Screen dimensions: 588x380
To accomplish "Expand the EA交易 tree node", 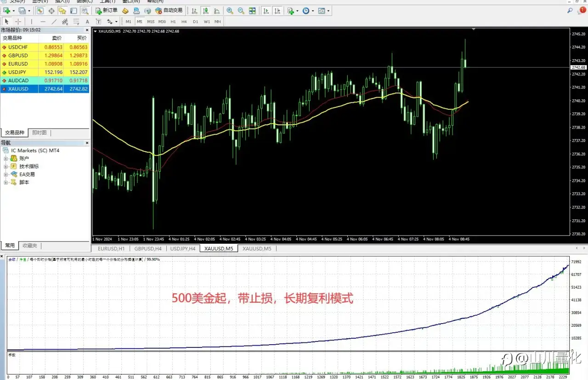I will pos(6,174).
